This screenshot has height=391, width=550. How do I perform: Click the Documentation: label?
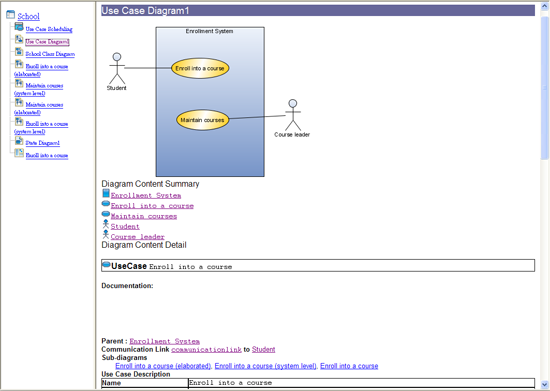point(127,286)
